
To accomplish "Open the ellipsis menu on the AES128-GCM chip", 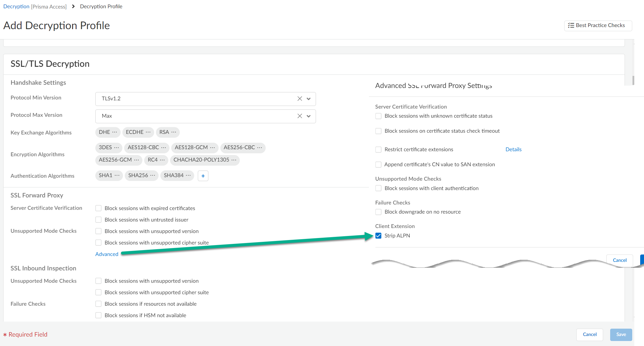I will 213,147.
